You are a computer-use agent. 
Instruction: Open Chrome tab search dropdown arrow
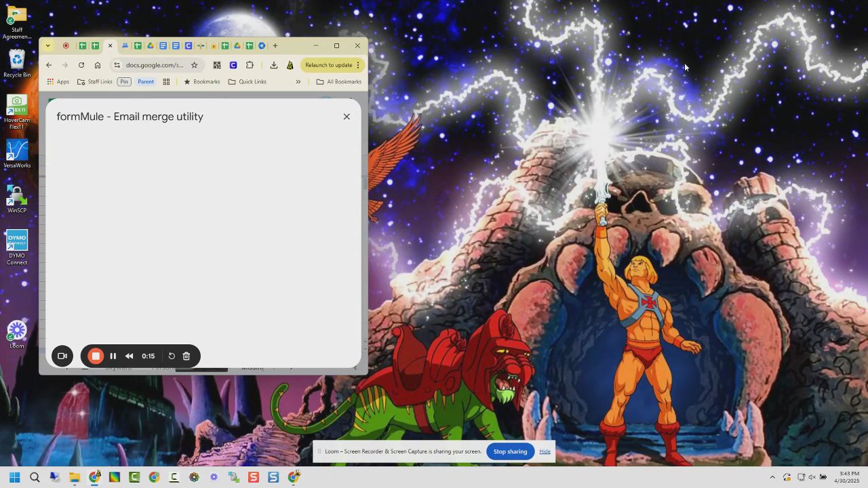tap(47, 45)
